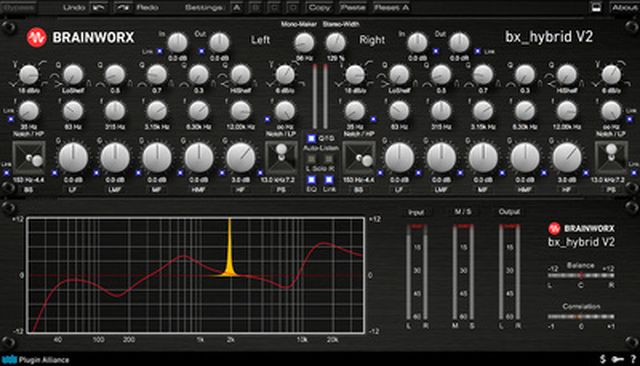
Task: Click the Correlation meter
Action: [581, 316]
